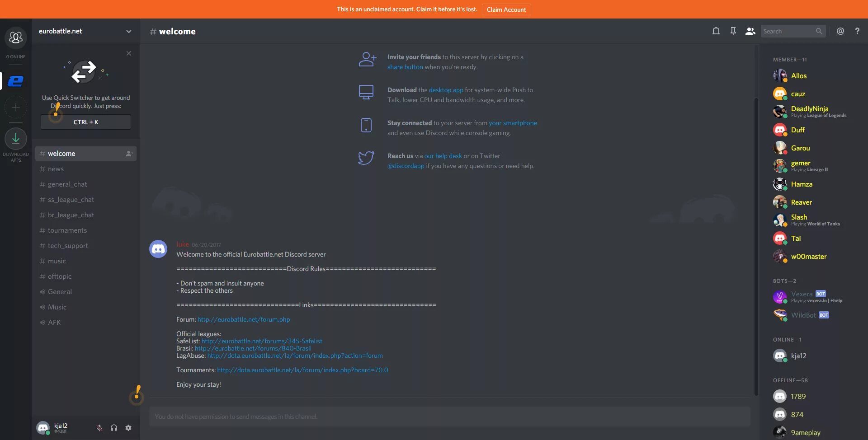Image resolution: width=868 pixels, height=440 pixels.
Task: Open the ss_league_chat channel
Action: 86,200
